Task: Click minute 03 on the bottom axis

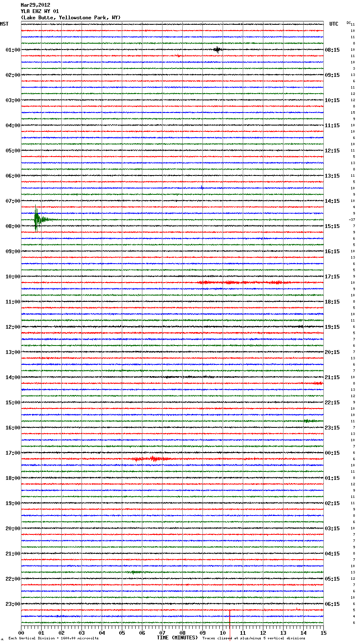Action: pos(81,633)
